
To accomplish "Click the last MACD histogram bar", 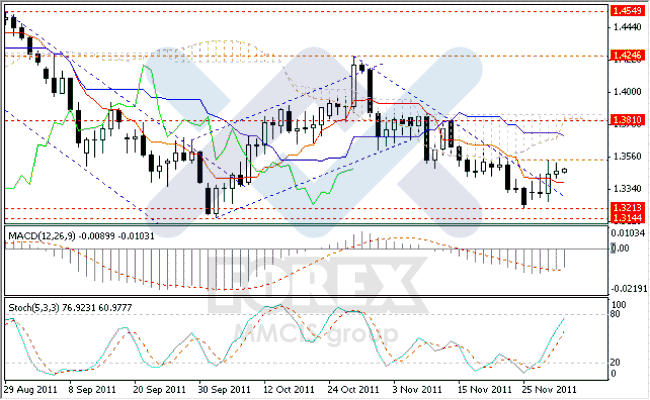I will (564, 258).
